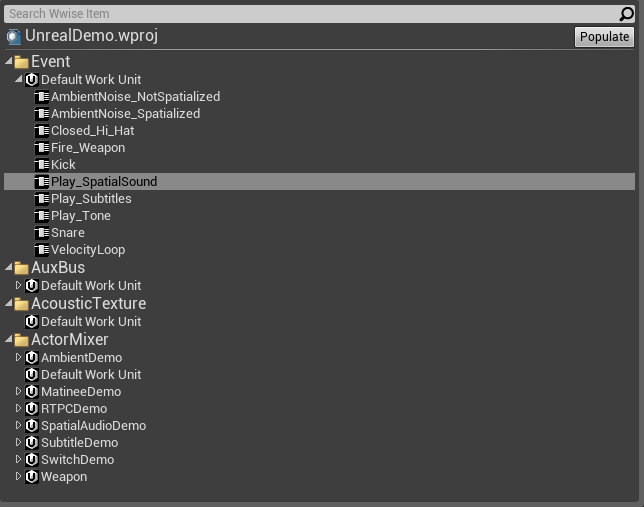Click the Weapon work unit icon
The image size is (644, 507).
(x=32, y=477)
